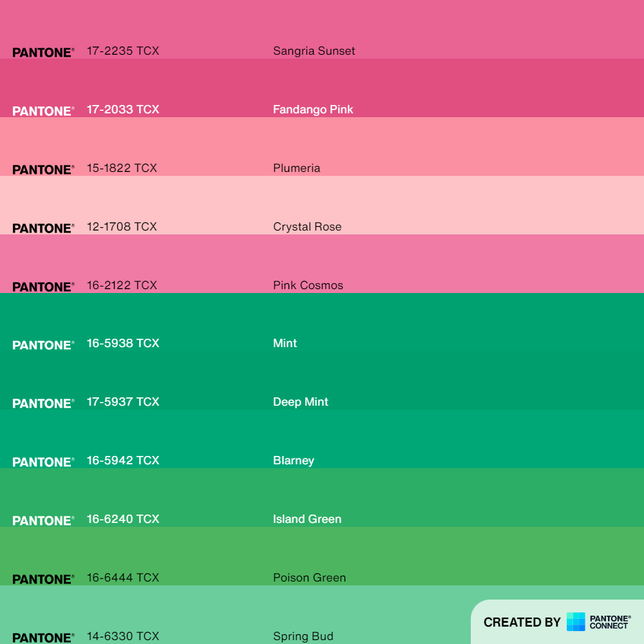Click the color name Sangria Sunset
The height and width of the screenshot is (644, 644).
point(314,51)
